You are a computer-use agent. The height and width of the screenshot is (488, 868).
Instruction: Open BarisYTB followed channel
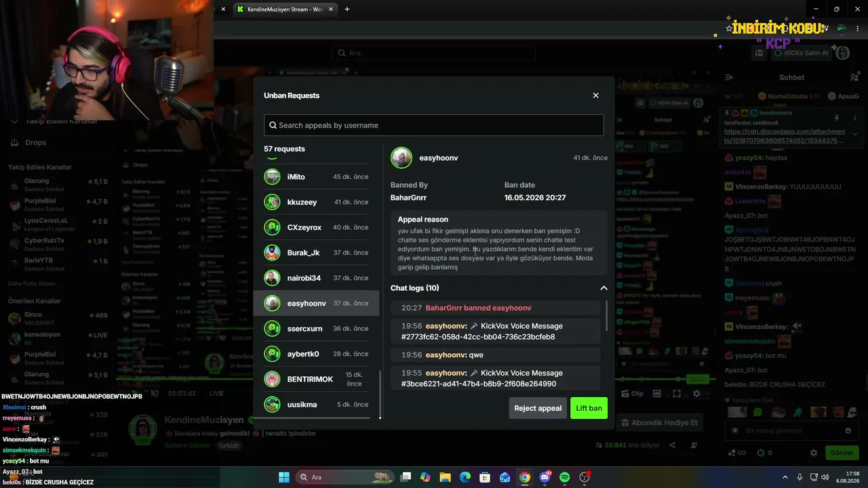point(58,264)
